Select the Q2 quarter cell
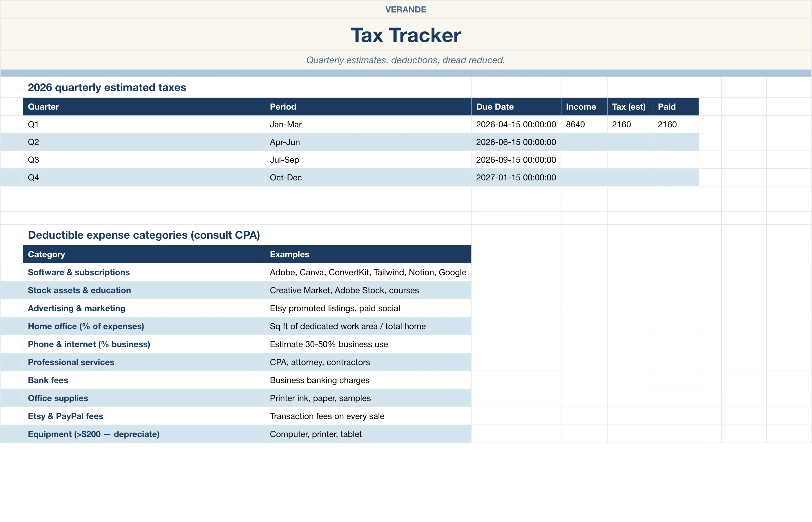812x522 pixels. coord(144,142)
